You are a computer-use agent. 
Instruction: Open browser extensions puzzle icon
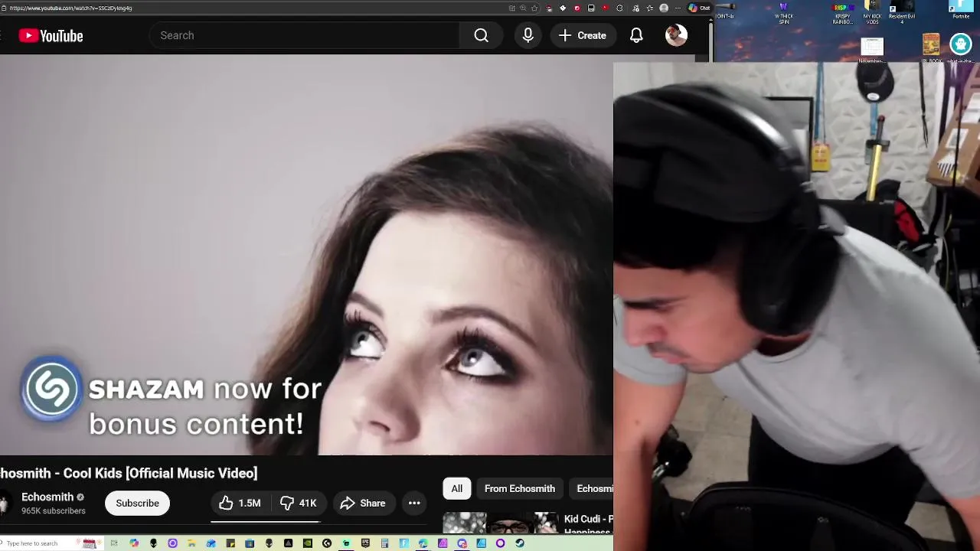coord(619,8)
